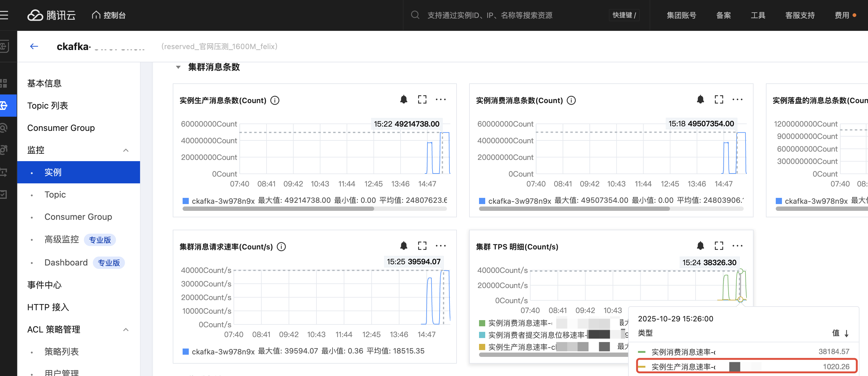The height and width of the screenshot is (376, 868).
Task: Collapse the 监控 sidebar section
Action: tap(126, 150)
